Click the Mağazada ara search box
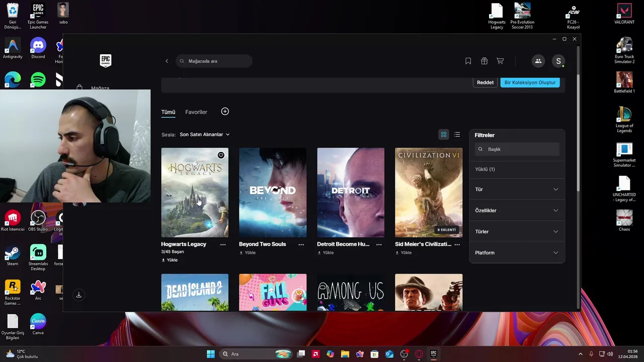The height and width of the screenshot is (362, 644). pyautogui.click(x=214, y=61)
